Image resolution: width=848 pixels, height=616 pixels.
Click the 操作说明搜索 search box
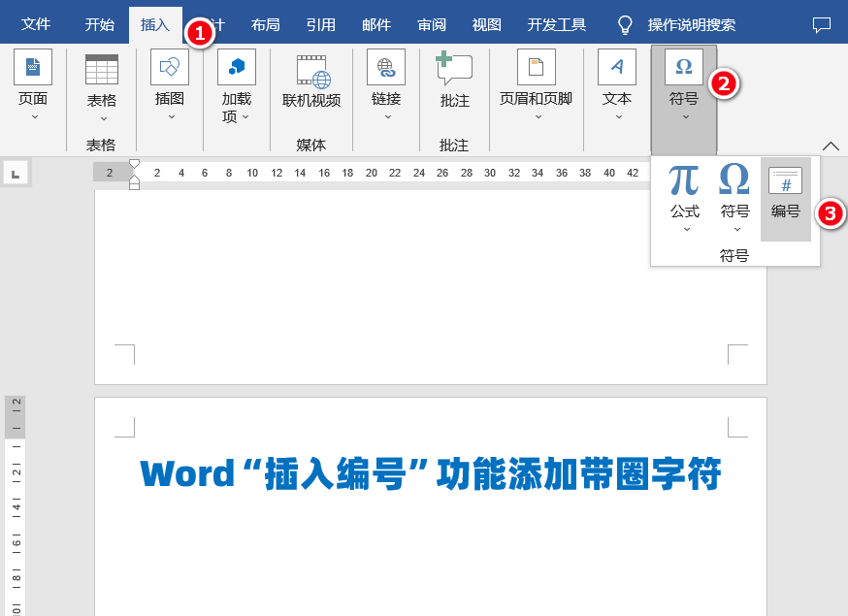pos(691,25)
